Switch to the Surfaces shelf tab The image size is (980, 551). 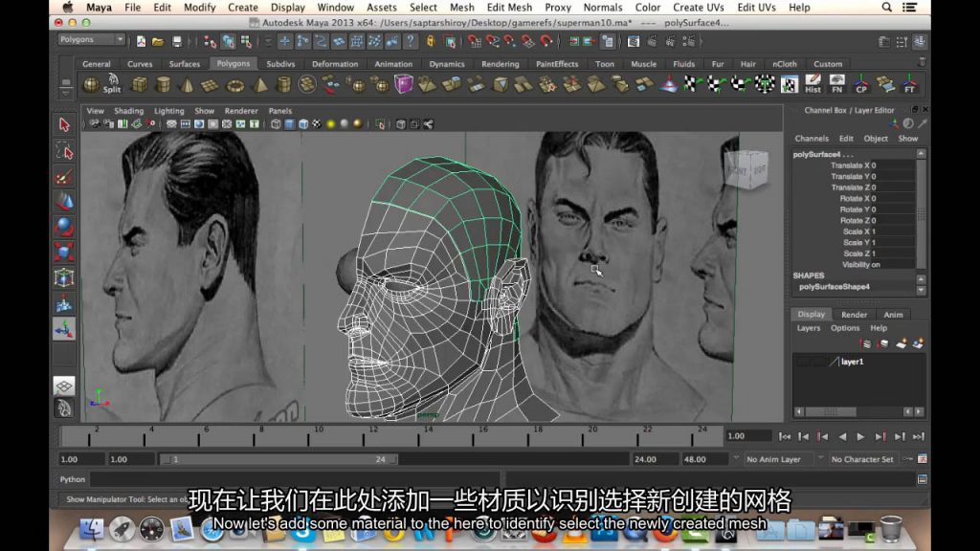tap(185, 64)
